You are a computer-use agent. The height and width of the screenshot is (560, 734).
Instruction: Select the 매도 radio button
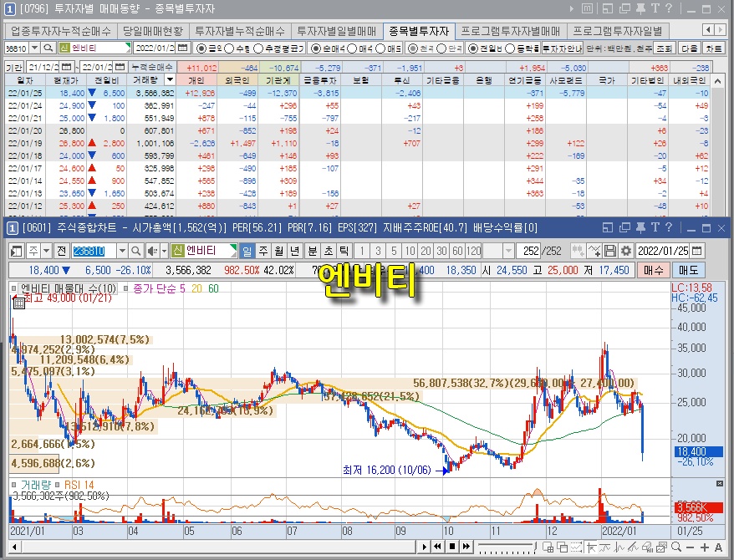381,48
